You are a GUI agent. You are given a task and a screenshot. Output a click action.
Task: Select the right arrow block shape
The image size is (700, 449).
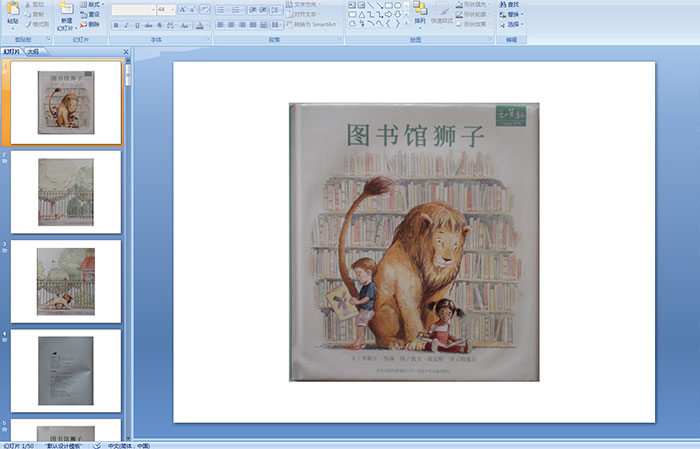(x=388, y=15)
